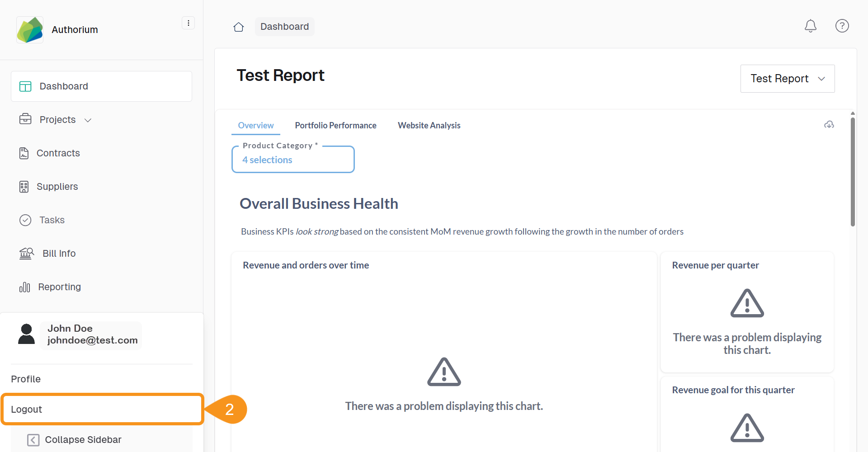This screenshot has width=868, height=452.
Task: Open the Test Report dropdown
Action: click(787, 79)
